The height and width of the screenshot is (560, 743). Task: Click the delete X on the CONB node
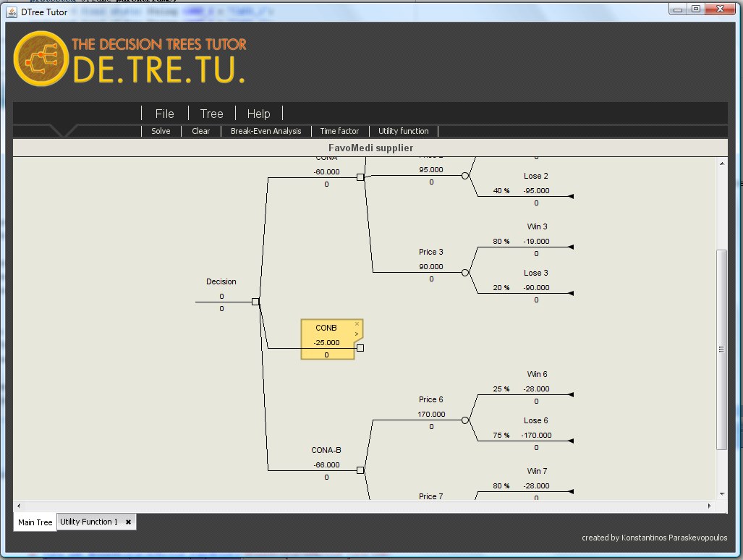point(357,323)
